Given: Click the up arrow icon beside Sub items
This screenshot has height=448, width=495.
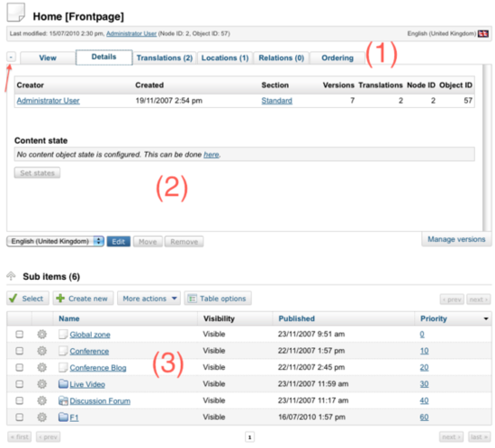Looking at the screenshot, I should pyautogui.click(x=11, y=276).
